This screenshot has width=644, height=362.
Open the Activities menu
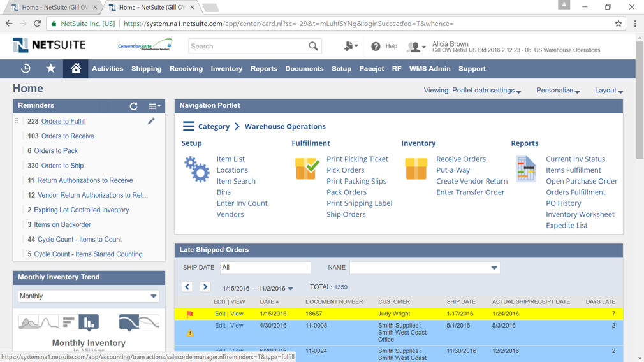108,69
